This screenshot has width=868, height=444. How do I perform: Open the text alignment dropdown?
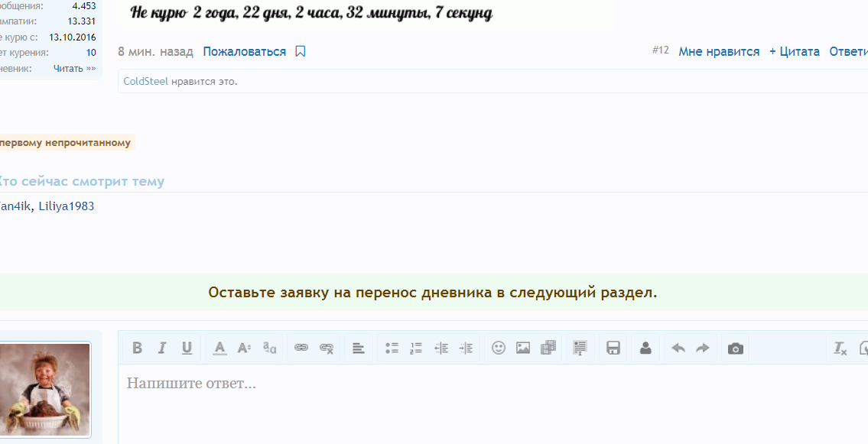point(359,348)
